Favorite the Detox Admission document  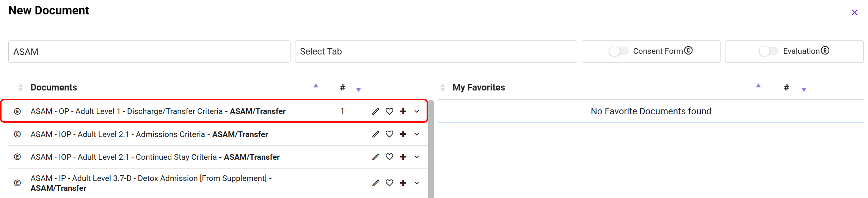[x=389, y=183]
